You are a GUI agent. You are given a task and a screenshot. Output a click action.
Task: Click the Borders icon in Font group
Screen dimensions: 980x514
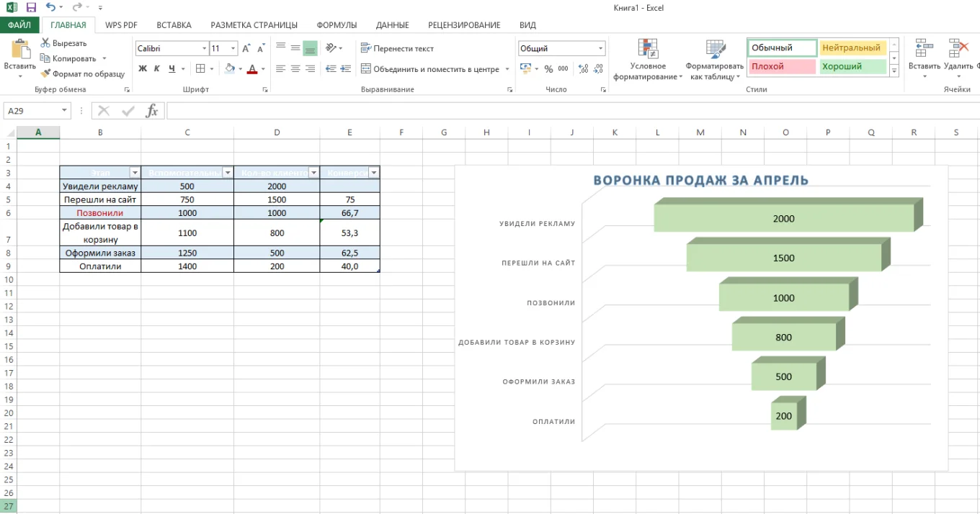point(200,69)
